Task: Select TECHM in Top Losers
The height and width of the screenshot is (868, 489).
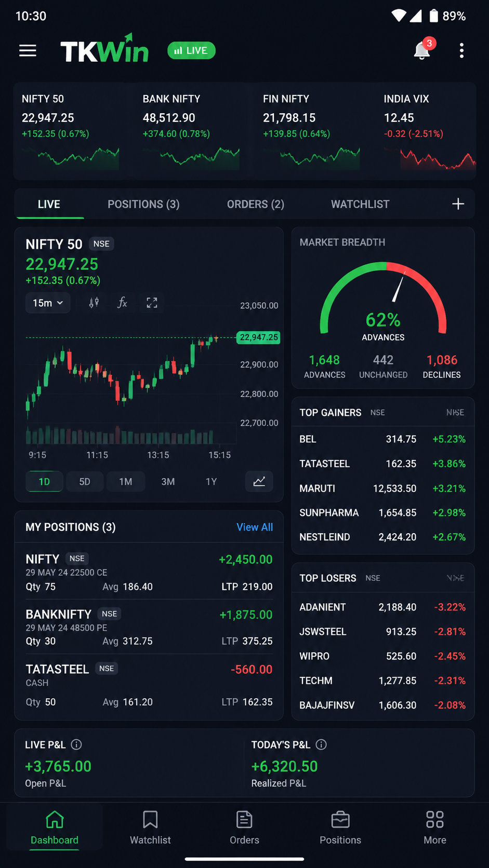Action: (383, 681)
